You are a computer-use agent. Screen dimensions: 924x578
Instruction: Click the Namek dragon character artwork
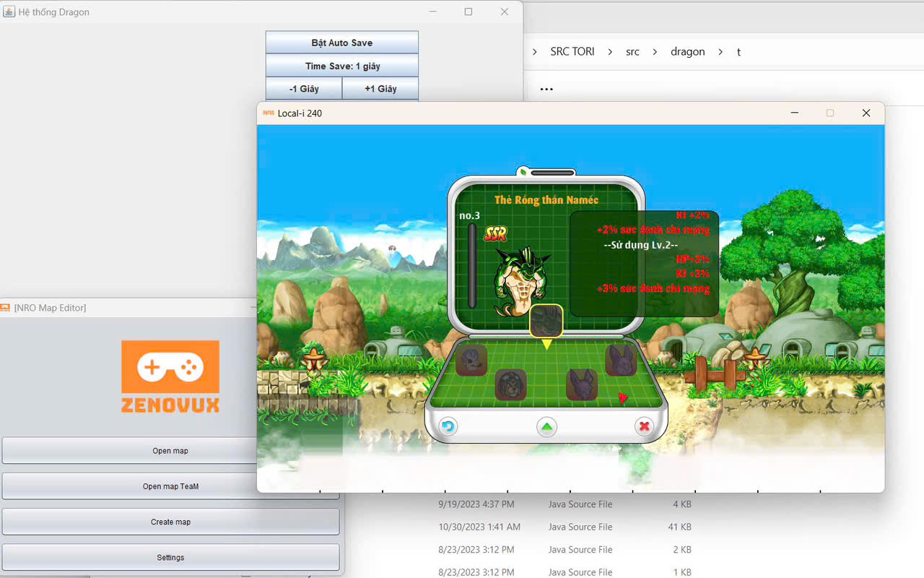point(522,282)
